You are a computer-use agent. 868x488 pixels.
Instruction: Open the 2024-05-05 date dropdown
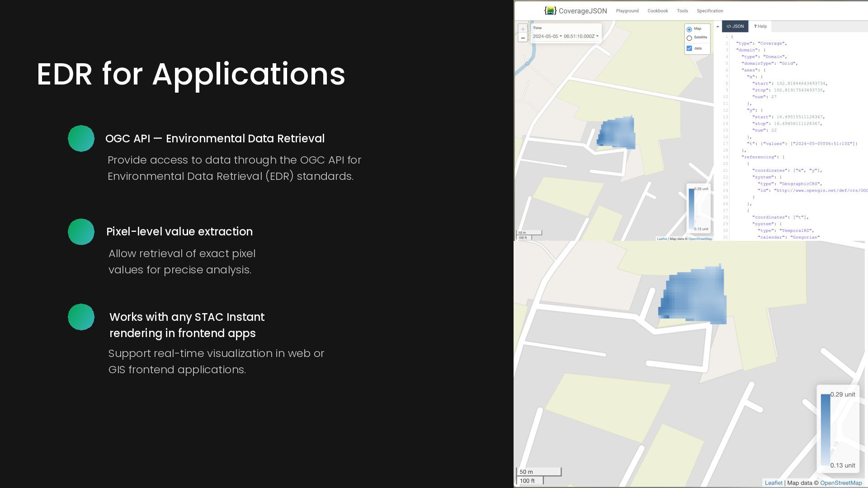547,36
